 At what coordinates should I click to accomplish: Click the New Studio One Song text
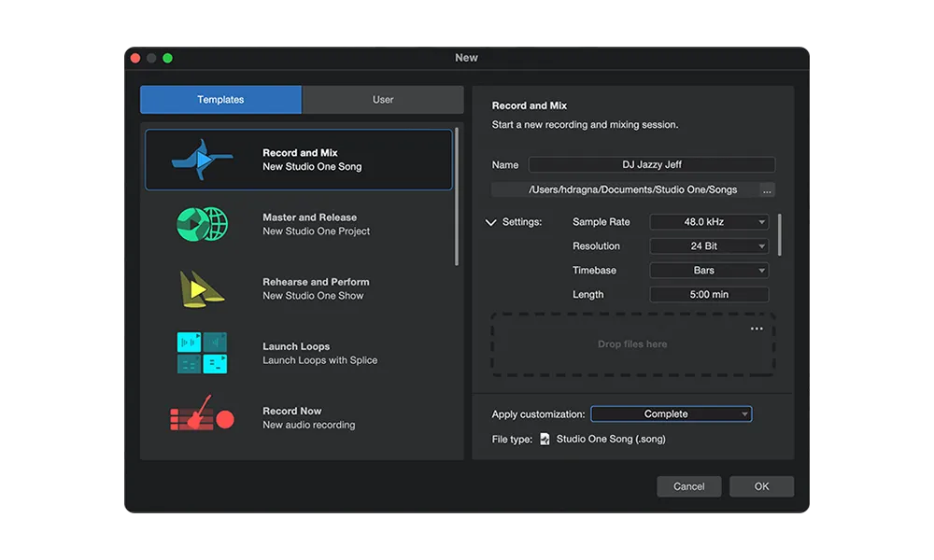click(x=312, y=167)
